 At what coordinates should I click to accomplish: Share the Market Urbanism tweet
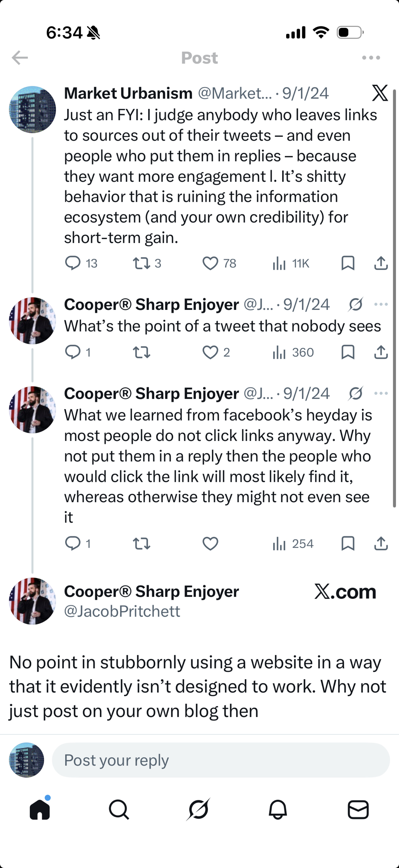(381, 263)
